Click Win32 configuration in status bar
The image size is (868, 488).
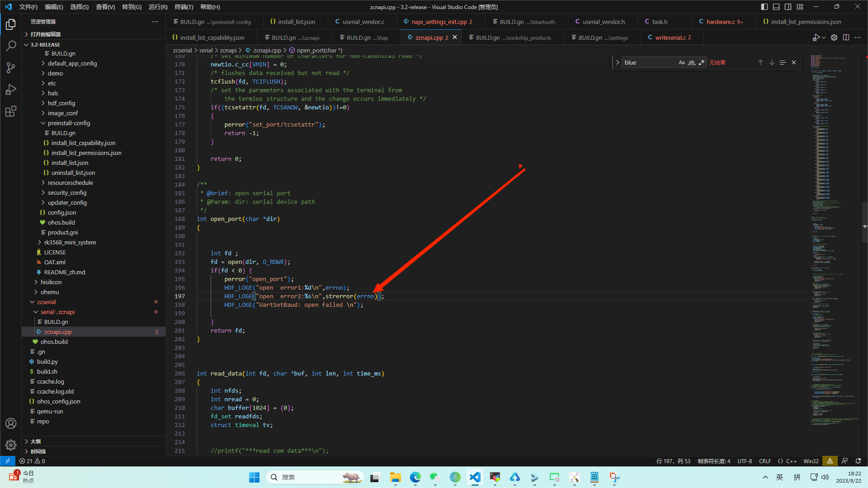(811, 461)
